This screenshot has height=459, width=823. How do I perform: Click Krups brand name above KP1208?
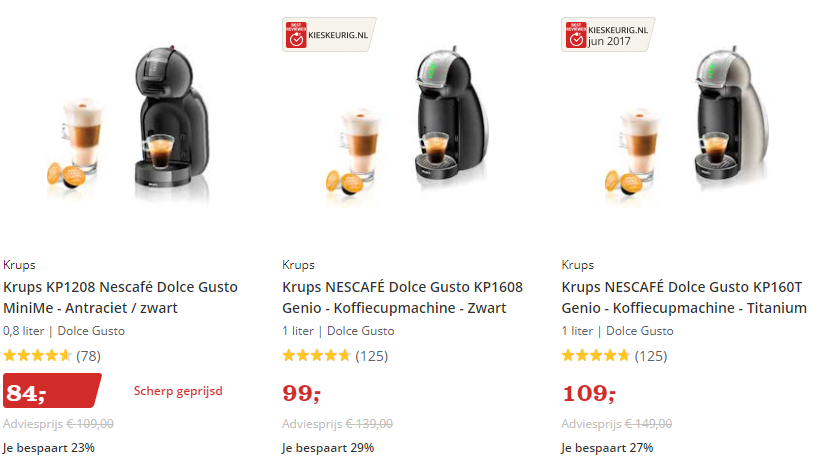tap(19, 265)
